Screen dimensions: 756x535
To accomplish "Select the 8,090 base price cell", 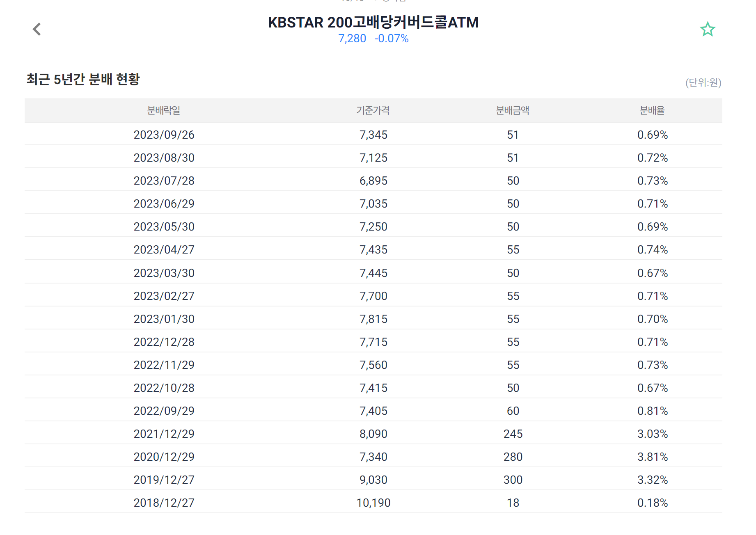I will click(x=373, y=434).
